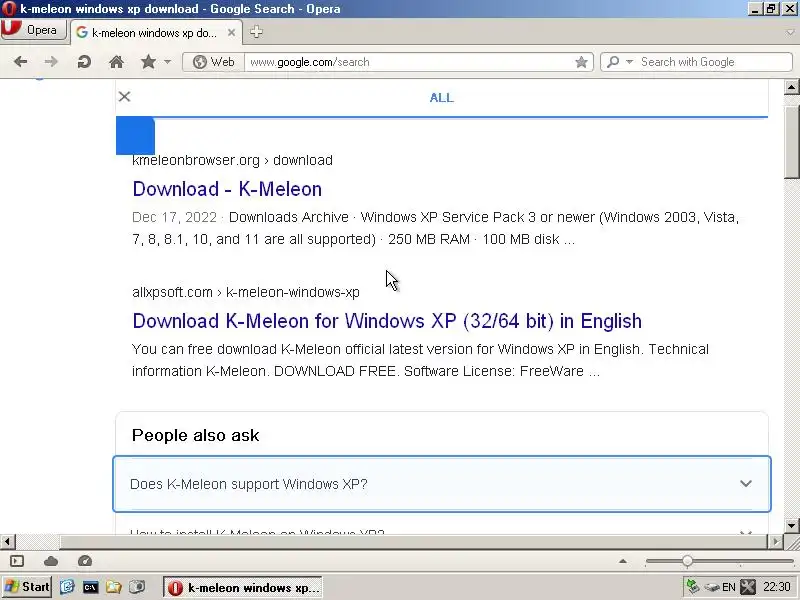Click the address field showing www.google.com/search

(408, 62)
